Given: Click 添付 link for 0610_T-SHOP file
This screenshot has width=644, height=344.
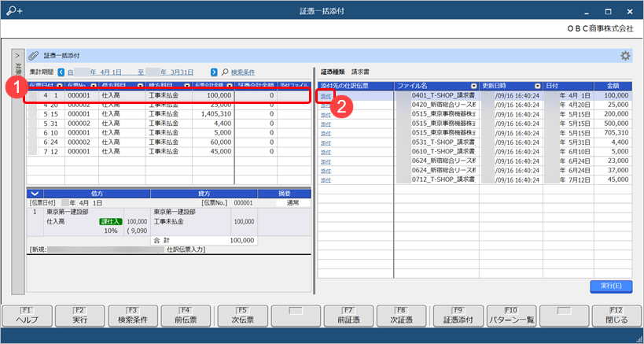Looking at the screenshot, I should click(x=326, y=152).
